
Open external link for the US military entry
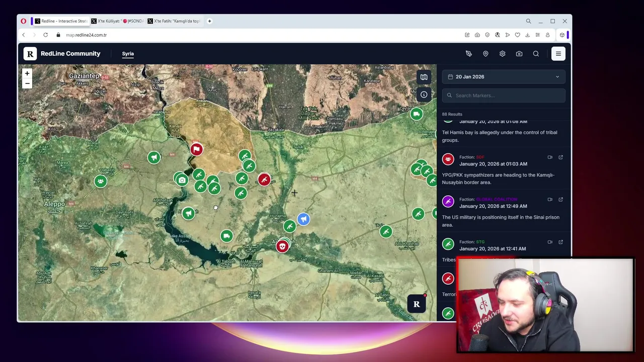[560, 200]
